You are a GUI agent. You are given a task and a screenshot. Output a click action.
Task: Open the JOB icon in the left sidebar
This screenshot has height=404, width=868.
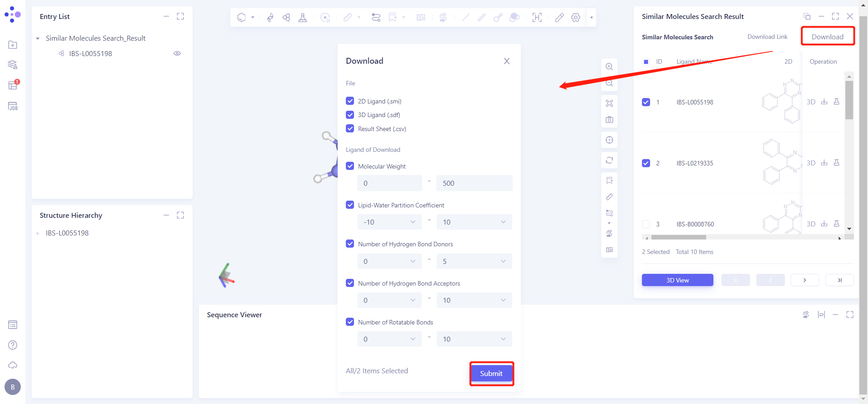point(13,106)
